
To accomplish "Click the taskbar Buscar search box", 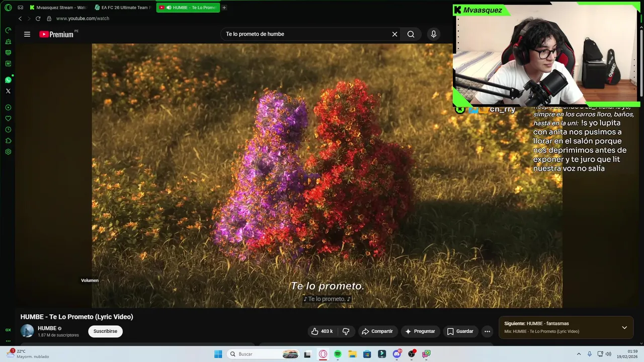I will [263, 354].
